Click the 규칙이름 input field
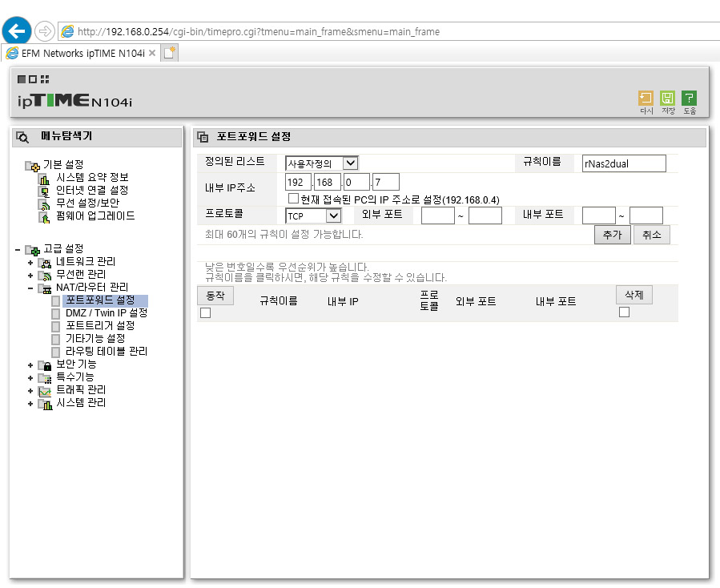 click(624, 163)
